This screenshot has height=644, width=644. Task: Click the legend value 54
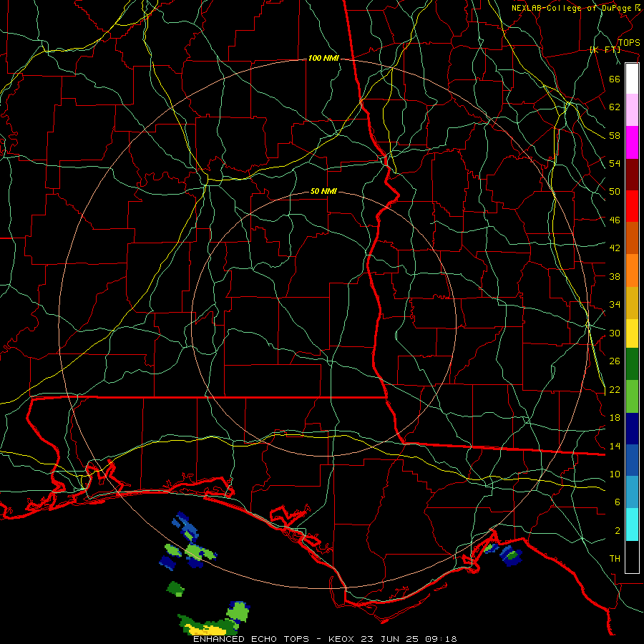[x=615, y=163]
